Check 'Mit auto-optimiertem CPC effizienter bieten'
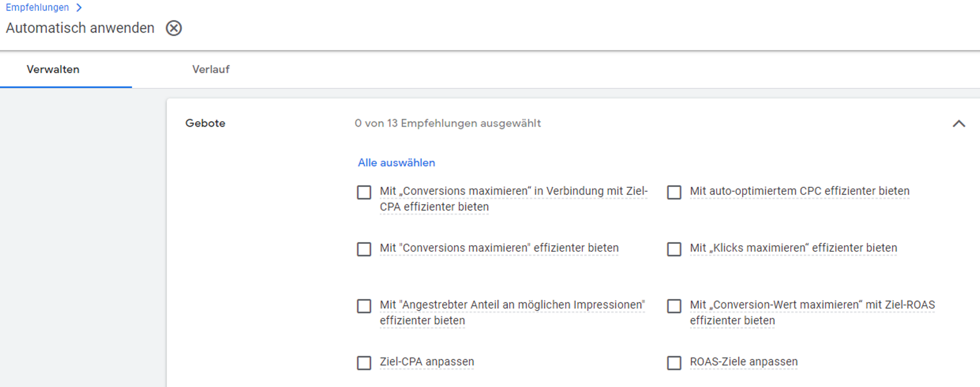Image resolution: width=980 pixels, height=387 pixels. pos(673,192)
